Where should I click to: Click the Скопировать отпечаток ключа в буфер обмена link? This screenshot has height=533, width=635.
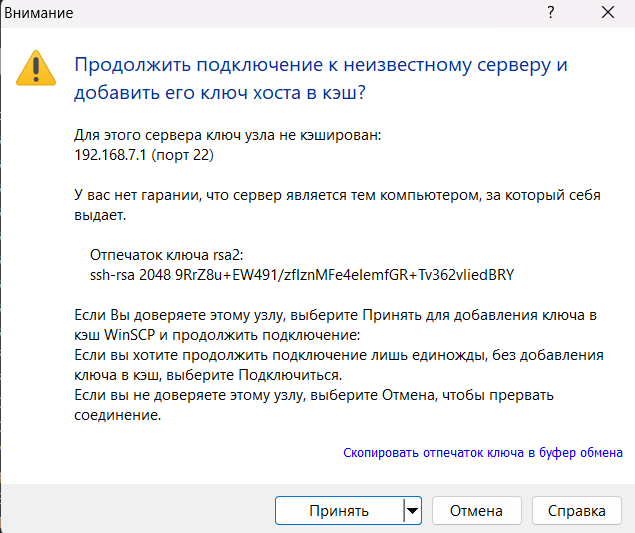(x=483, y=452)
